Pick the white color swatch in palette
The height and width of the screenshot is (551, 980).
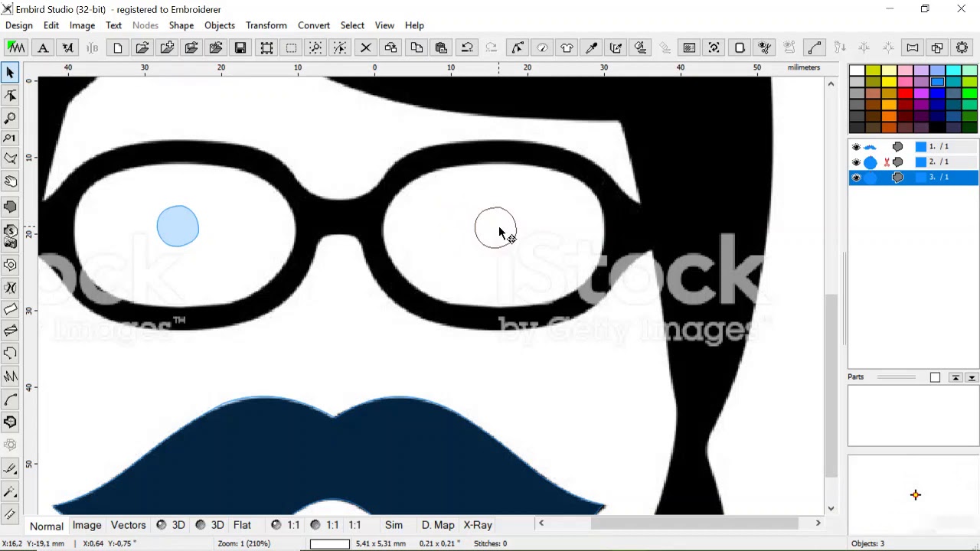[x=857, y=70]
